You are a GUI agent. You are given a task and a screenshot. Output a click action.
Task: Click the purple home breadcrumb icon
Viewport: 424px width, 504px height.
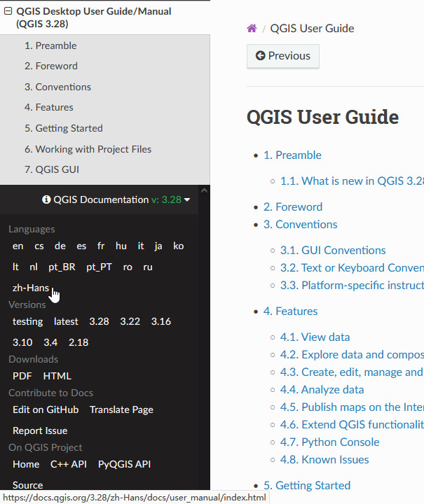pos(252,28)
